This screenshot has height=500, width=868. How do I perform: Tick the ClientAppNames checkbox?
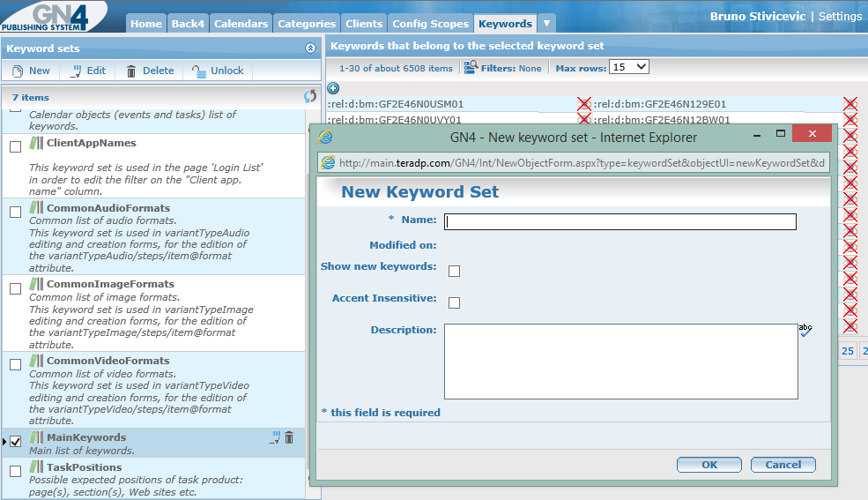pos(16,146)
